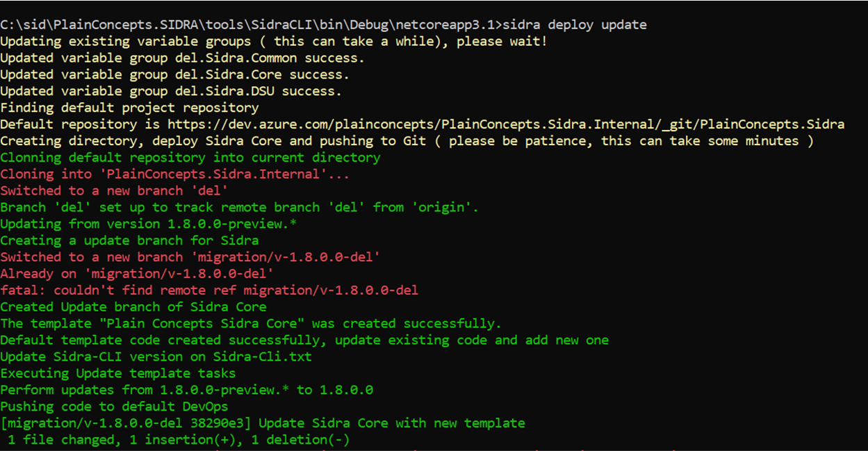Image resolution: width=868 pixels, height=451 pixels.
Task: Click the 'sidra deploy update' command text
Action: point(574,25)
